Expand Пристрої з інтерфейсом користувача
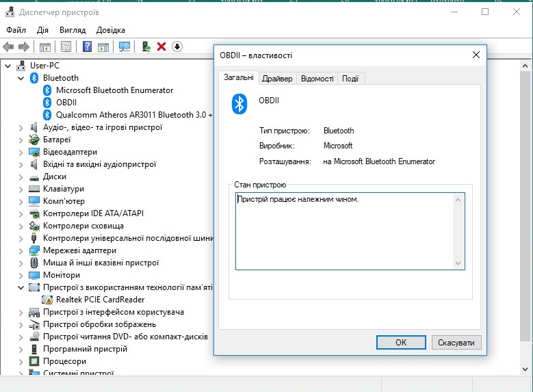 tap(21, 313)
